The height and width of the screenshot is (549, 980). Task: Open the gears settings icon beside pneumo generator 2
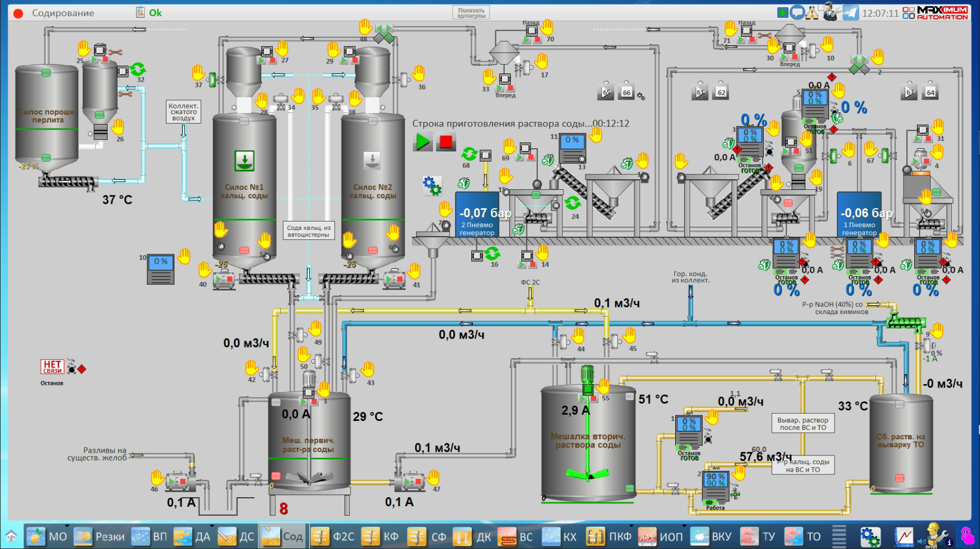432,185
